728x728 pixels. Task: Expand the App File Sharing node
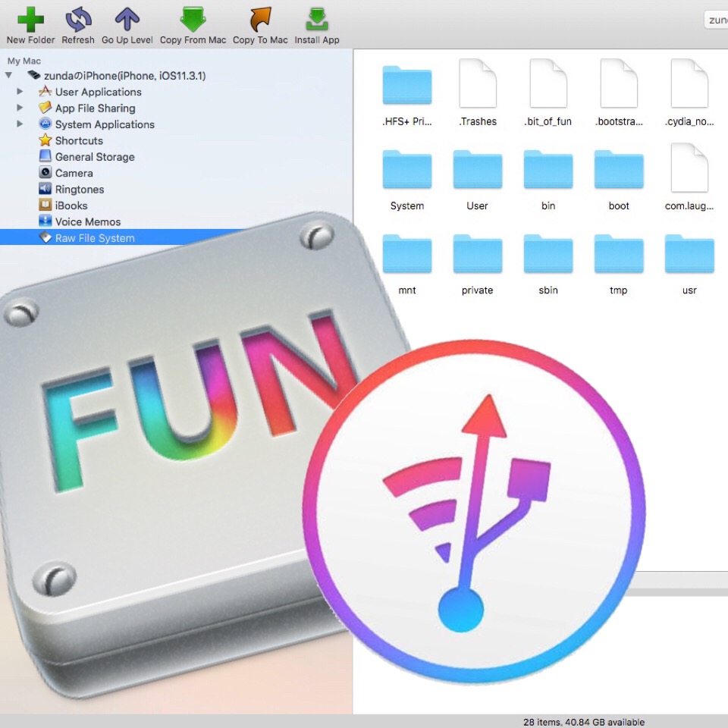[20, 108]
